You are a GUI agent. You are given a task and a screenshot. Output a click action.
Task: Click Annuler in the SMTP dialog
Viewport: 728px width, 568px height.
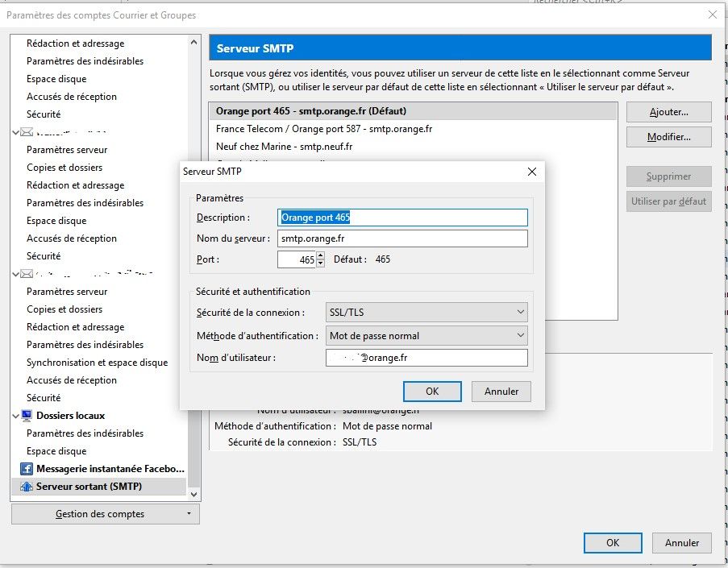[501, 392]
